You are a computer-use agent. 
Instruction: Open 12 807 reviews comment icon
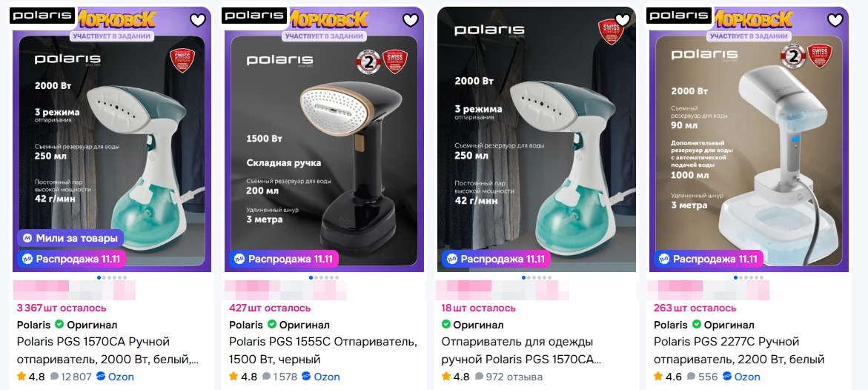(54, 377)
